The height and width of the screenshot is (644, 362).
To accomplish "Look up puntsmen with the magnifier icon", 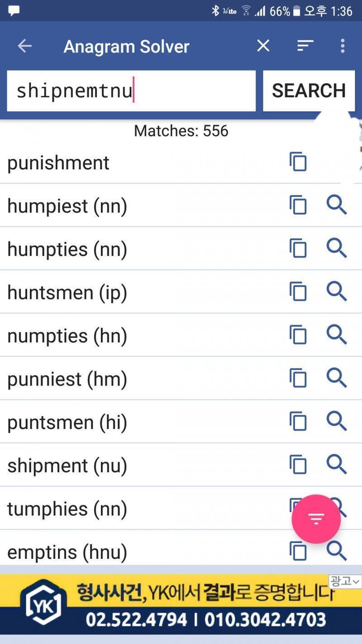I will coord(337,422).
